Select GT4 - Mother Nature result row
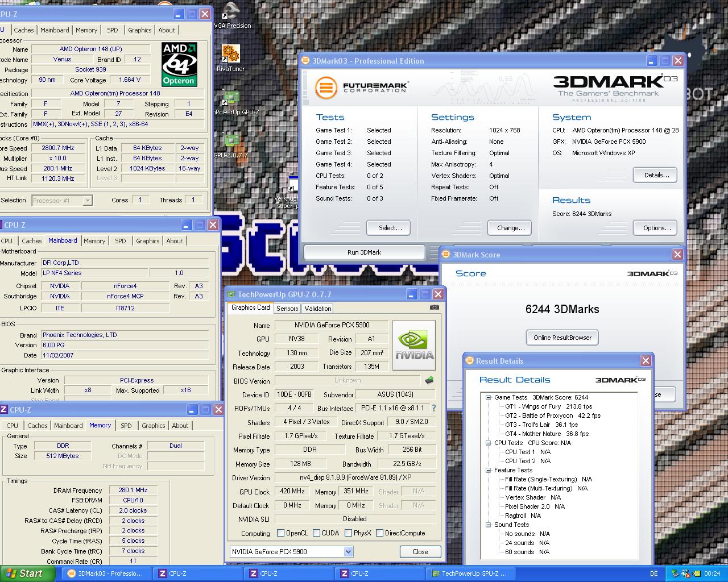 547,434
